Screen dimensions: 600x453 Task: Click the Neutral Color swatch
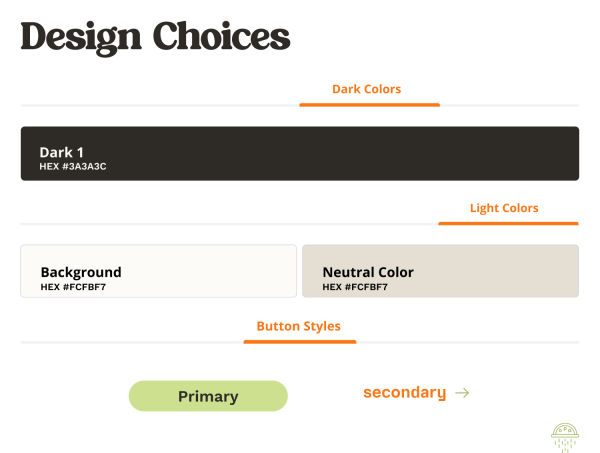click(x=440, y=271)
